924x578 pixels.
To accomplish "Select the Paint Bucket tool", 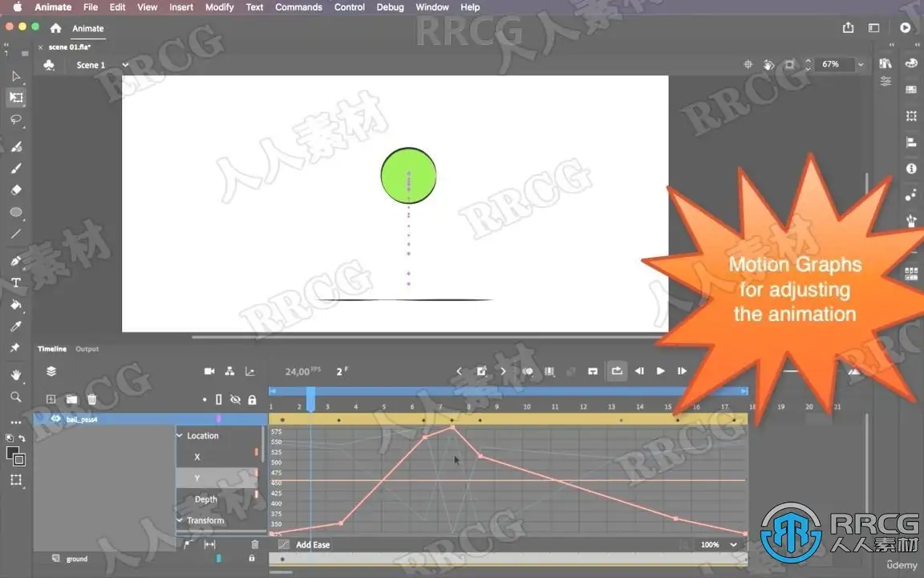I will (x=16, y=304).
